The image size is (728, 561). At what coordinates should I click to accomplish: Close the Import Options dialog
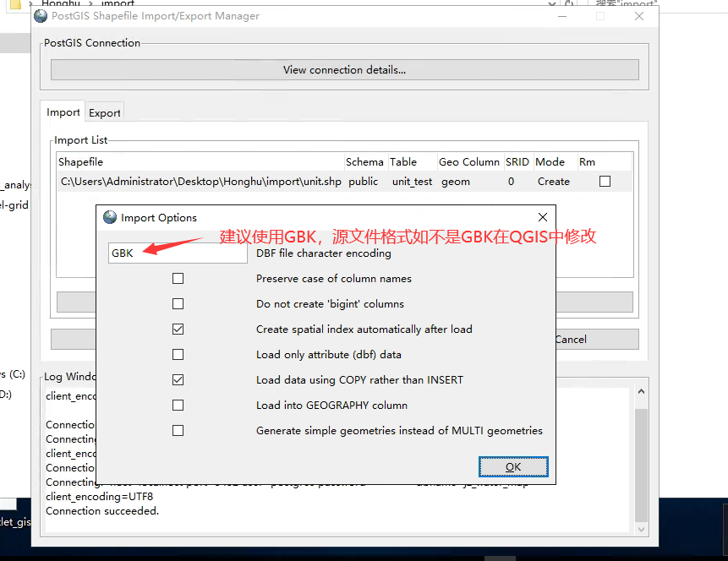pyautogui.click(x=542, y=217)
